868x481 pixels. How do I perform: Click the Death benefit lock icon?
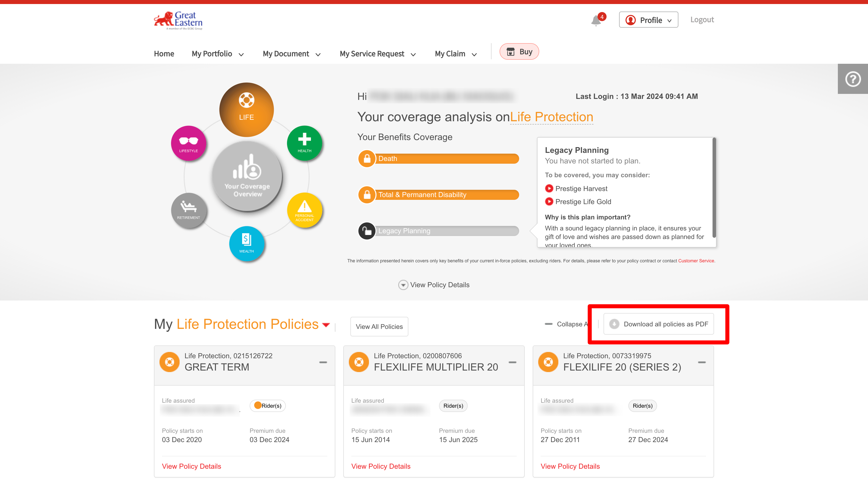coord(367,159)
